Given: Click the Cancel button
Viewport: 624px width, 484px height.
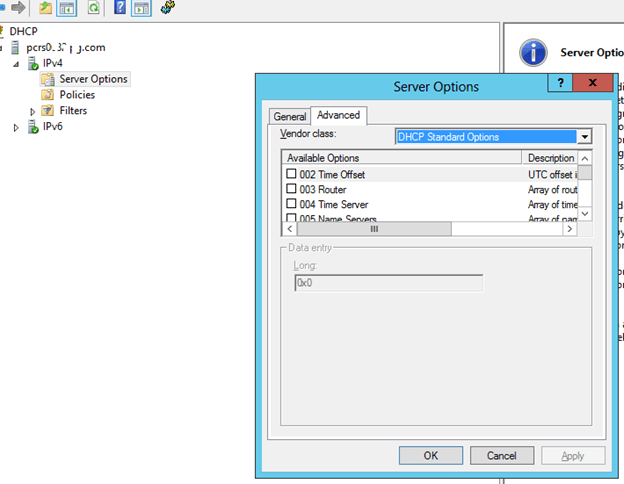Looking at the screenshot, I should tap(501, 455).
